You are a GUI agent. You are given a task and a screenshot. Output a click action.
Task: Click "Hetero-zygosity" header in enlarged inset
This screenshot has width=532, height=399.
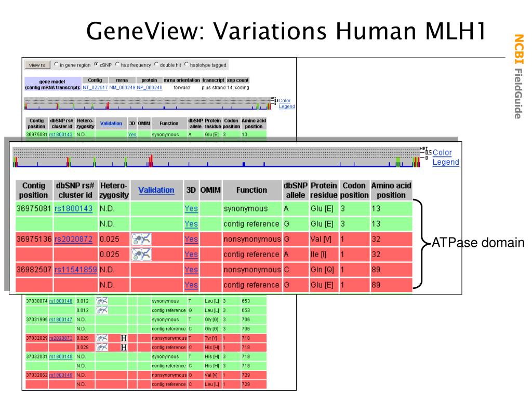click(114, 190)
